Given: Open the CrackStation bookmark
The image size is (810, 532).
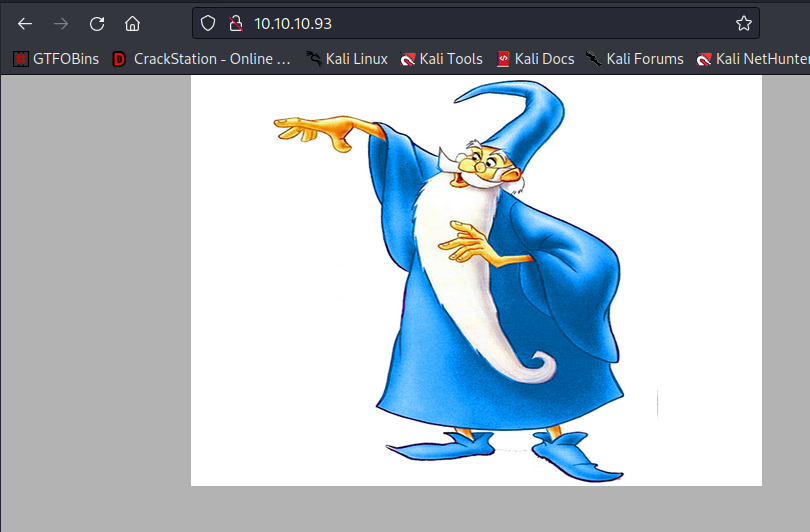Looking at the screenshot, I should [x=201, y=59].
